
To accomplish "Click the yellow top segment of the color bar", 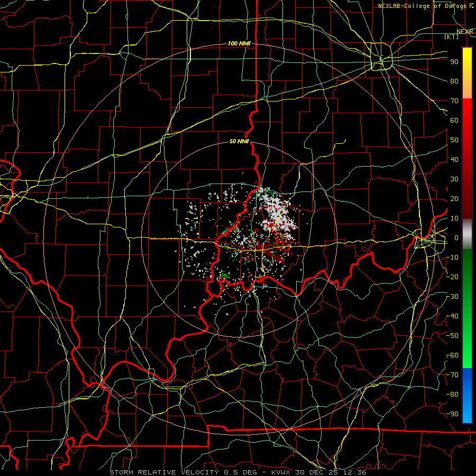I will coord(467,58).
